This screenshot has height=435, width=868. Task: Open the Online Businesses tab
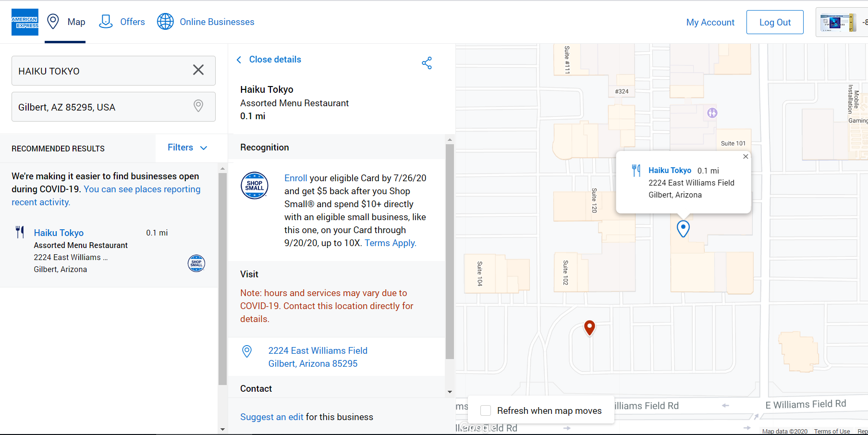tap(206, 22)
